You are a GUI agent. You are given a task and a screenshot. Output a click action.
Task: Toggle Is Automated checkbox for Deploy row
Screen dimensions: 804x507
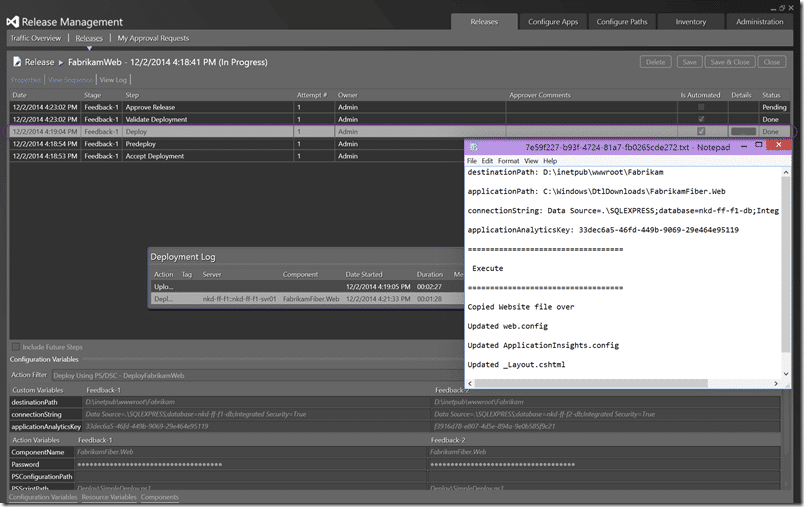(701, 132)
